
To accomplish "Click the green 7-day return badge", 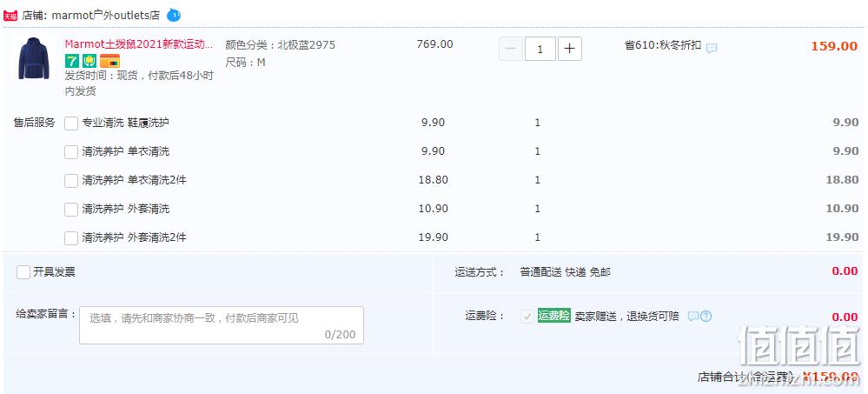I will [72, 61].
